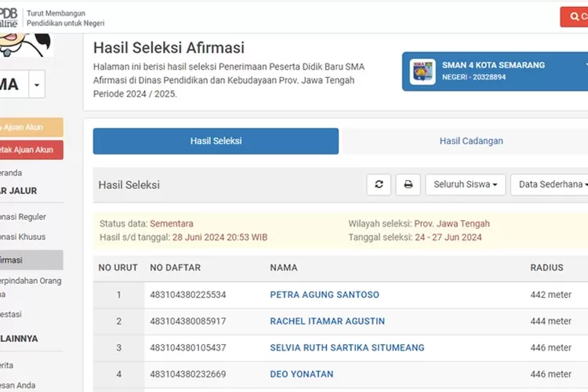Viewport: 588px width, 392px height.
Task: Open RACHEL ITAMAR AGUSTIN student link
Action: click(328, 321)
